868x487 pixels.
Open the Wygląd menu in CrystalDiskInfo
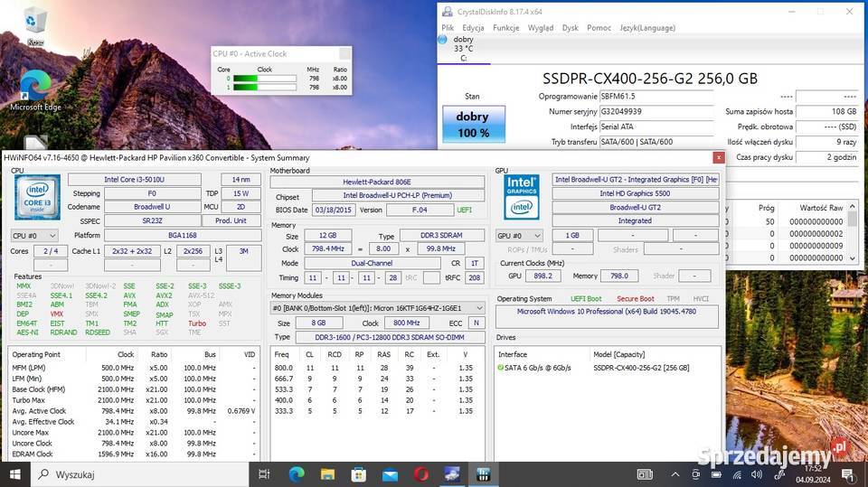(x=541, y=28)
